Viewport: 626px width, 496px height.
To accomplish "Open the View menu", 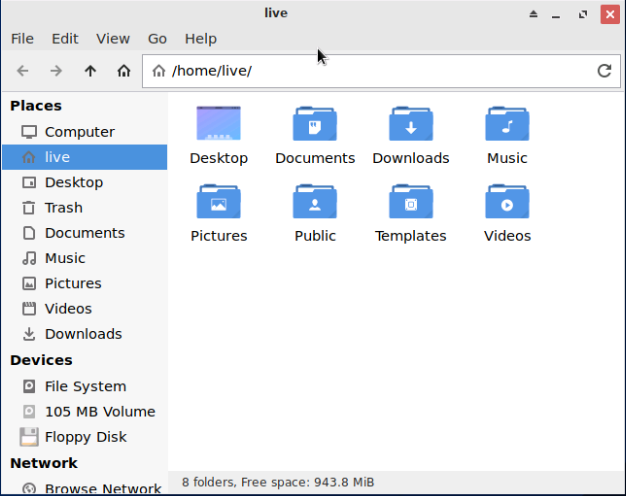I will click(113, 39).
